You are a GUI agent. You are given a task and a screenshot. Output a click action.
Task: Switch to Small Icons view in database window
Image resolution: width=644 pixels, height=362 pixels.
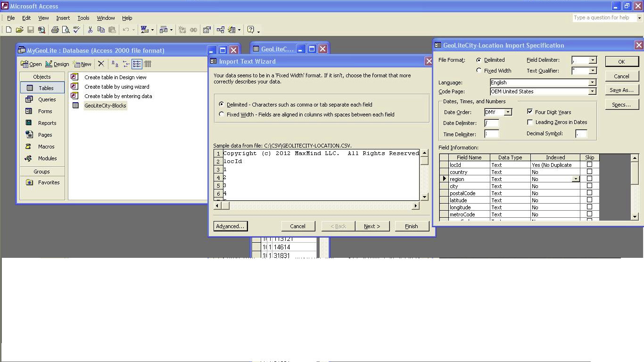[x=126, y=64]
